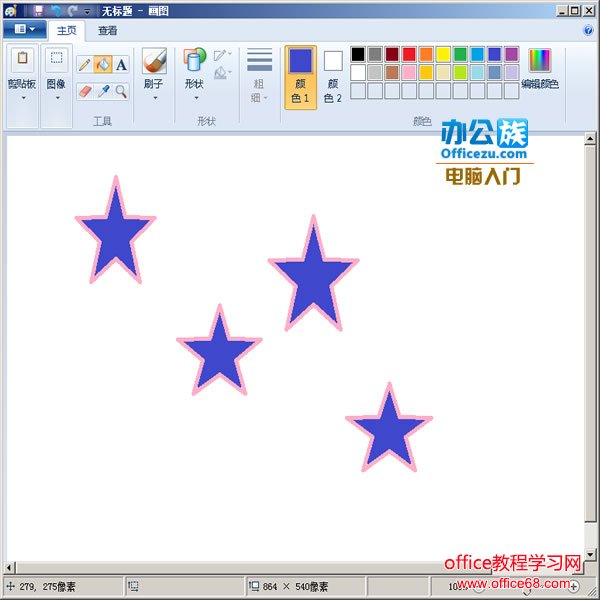Expand the 形状 shapes dropdown arrow
Screen dimensions: 600x600
(196, 98)
